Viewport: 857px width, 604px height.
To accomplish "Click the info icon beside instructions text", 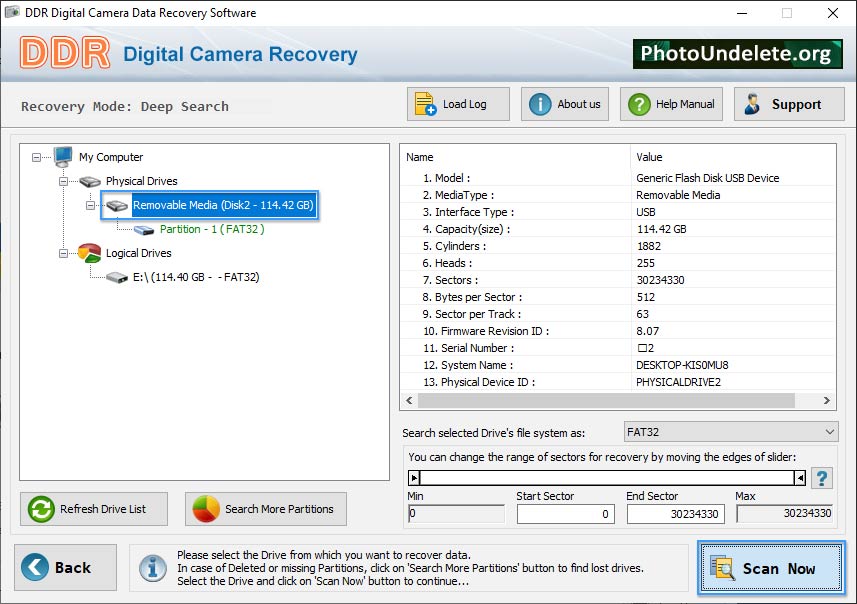I will pyautogui.click(x=152, y=568).
